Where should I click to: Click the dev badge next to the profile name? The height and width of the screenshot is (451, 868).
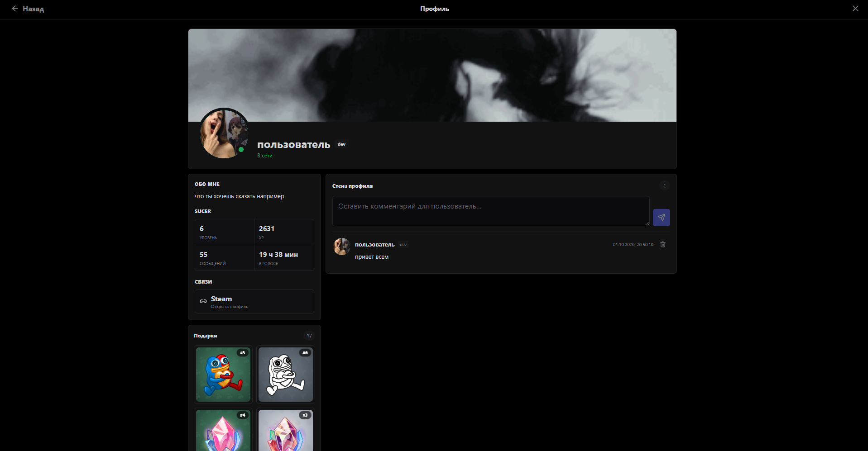pos(342,144)
